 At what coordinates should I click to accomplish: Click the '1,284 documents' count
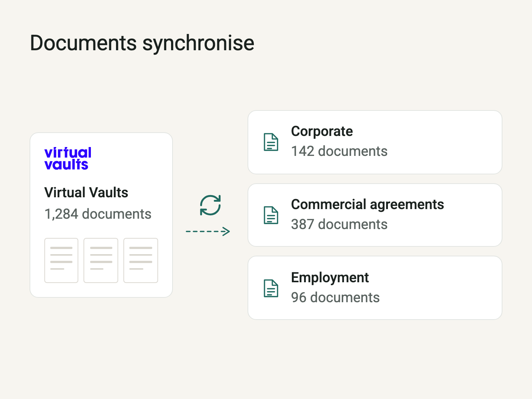(x=98, y=214)
